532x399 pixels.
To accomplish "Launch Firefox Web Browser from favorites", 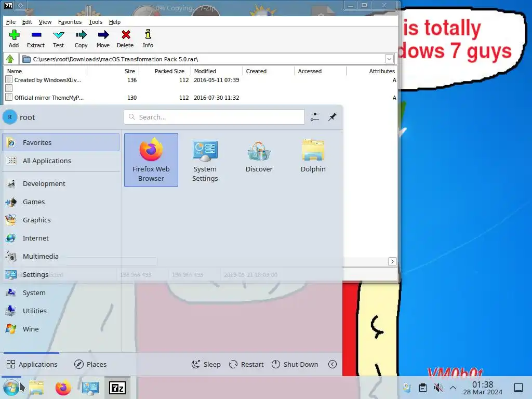I will click(x=151, y=160).
